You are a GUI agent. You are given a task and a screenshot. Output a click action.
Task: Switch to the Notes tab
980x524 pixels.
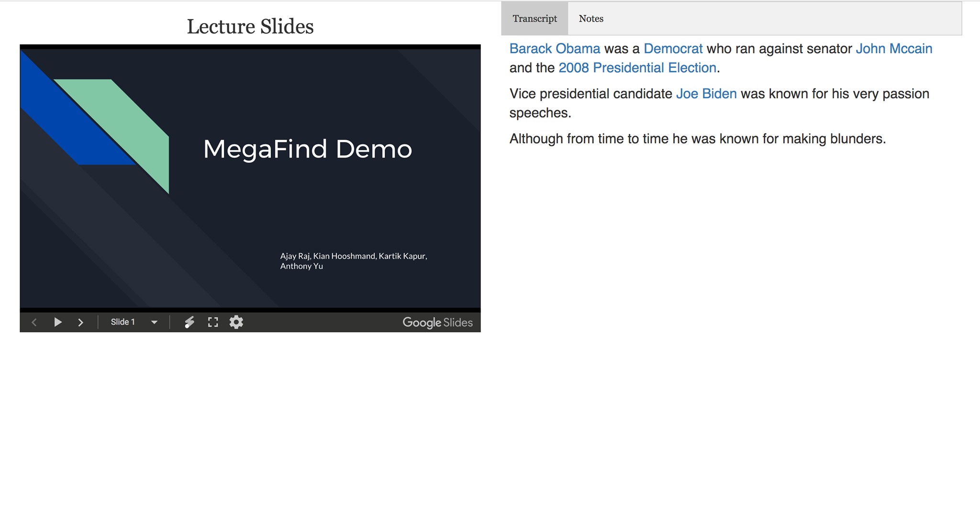591,19
